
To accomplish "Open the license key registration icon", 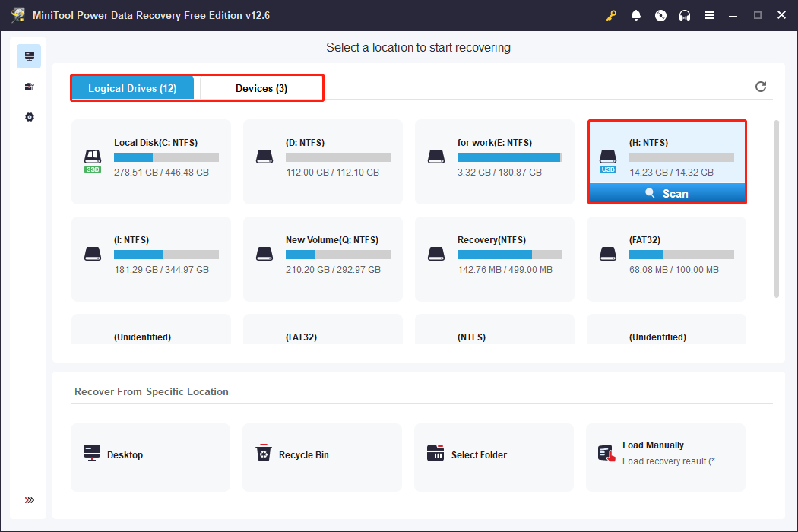I will pos(611,14).
